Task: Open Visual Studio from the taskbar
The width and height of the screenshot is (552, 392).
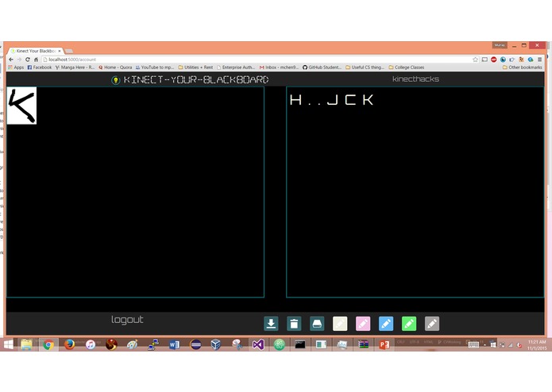Action: [x=258, y=344]
